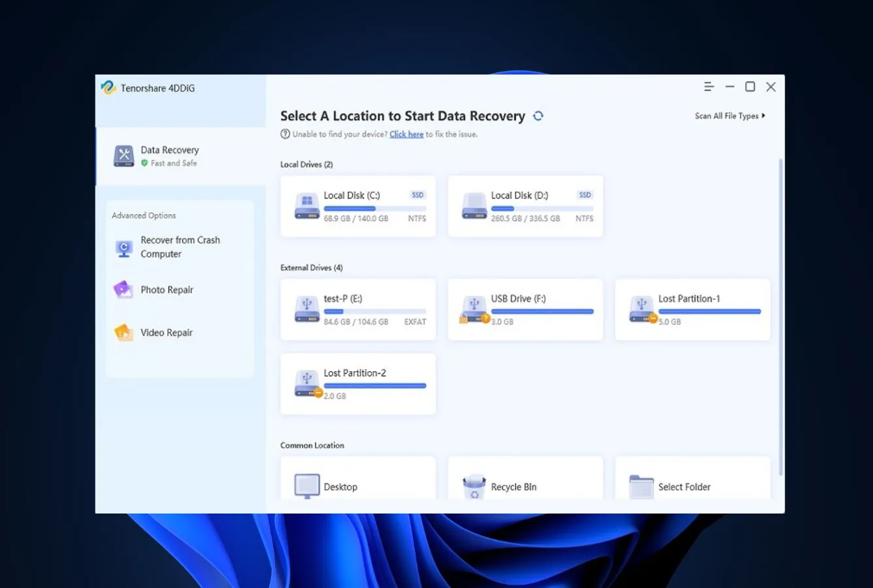Viewport: 873px width, 588px height.
Task: Click the "External Drives (4)" heading
Action: coord(312,268)
